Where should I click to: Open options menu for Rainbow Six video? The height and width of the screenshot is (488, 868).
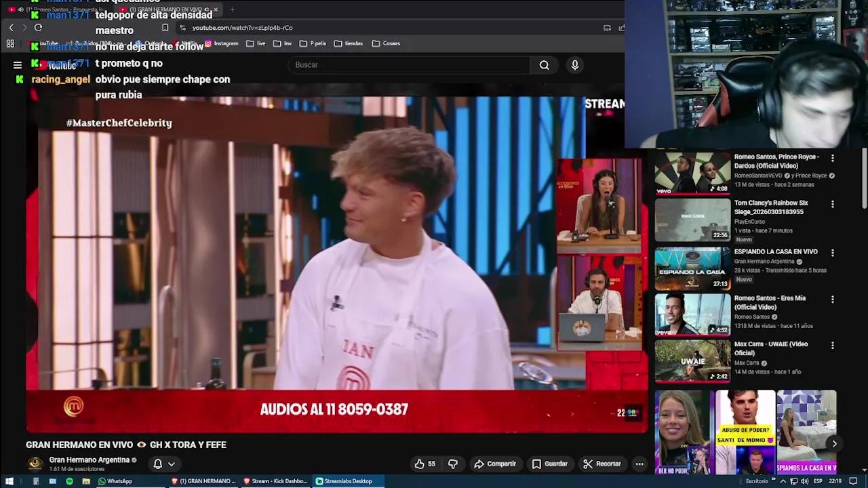pyautogui.click(x=833, y=204)
